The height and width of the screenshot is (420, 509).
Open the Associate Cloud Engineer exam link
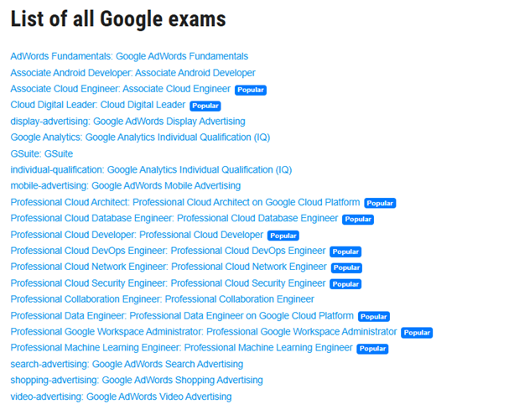click(x=120, y=89)
